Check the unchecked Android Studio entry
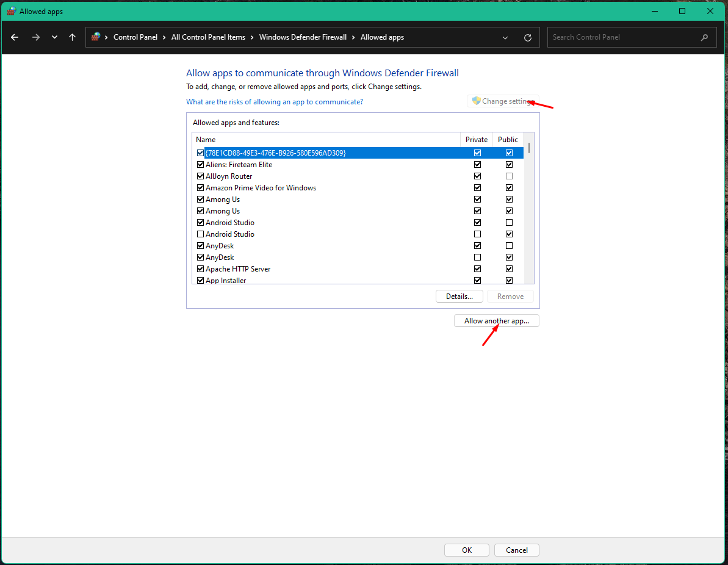This screenshot has height=565, width=728. [200, 234]
